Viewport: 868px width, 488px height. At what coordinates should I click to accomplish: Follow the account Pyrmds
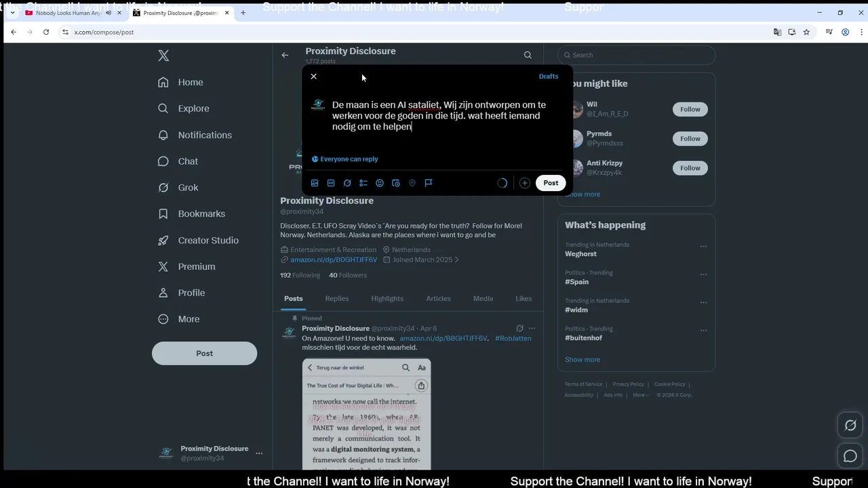[690, 138]
